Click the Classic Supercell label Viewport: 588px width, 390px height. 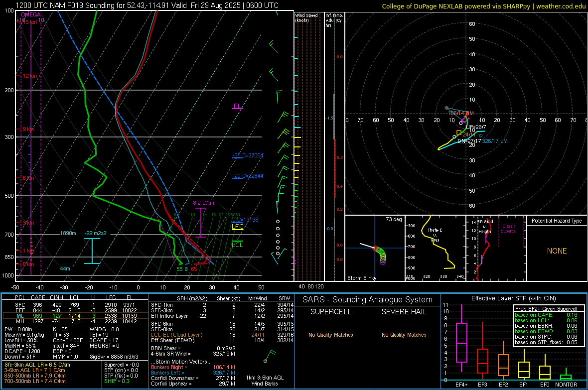pos(509,229)
